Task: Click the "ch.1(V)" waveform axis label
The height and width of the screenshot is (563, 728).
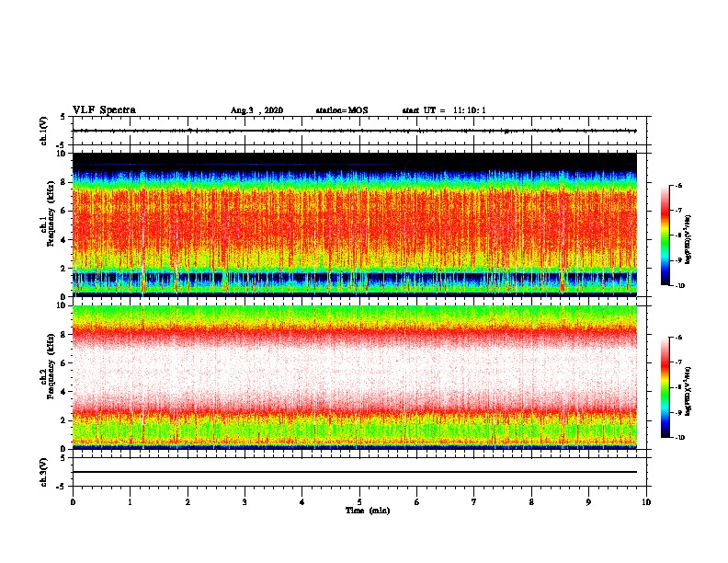Action: pos(43,131)
